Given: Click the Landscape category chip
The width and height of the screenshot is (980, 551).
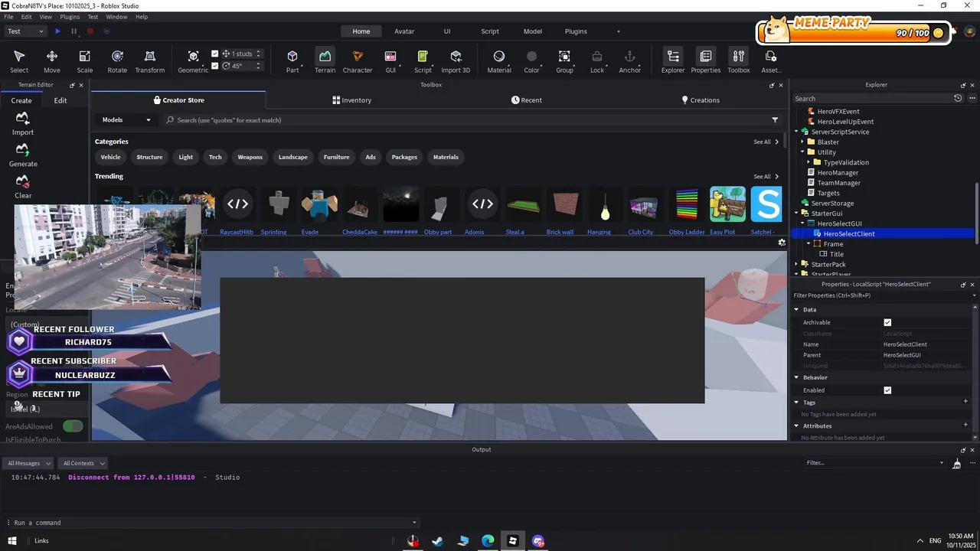Looking at the screenshot, I should 293,157.
